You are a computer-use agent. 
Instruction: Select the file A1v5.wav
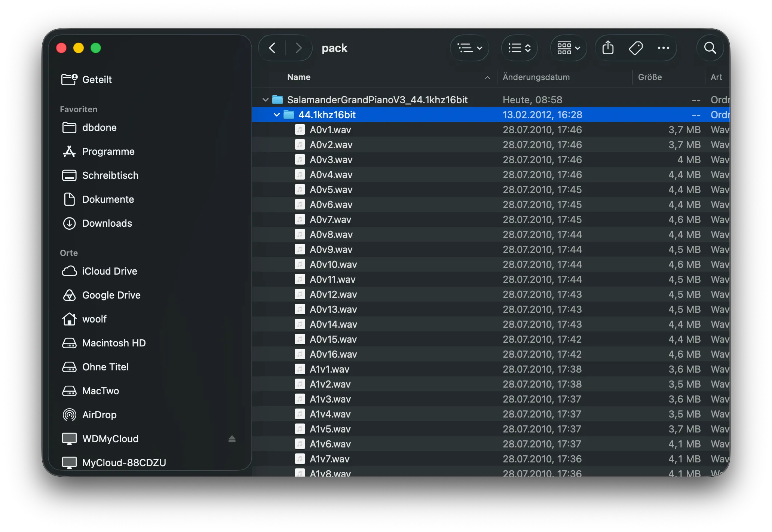(491, 429)
